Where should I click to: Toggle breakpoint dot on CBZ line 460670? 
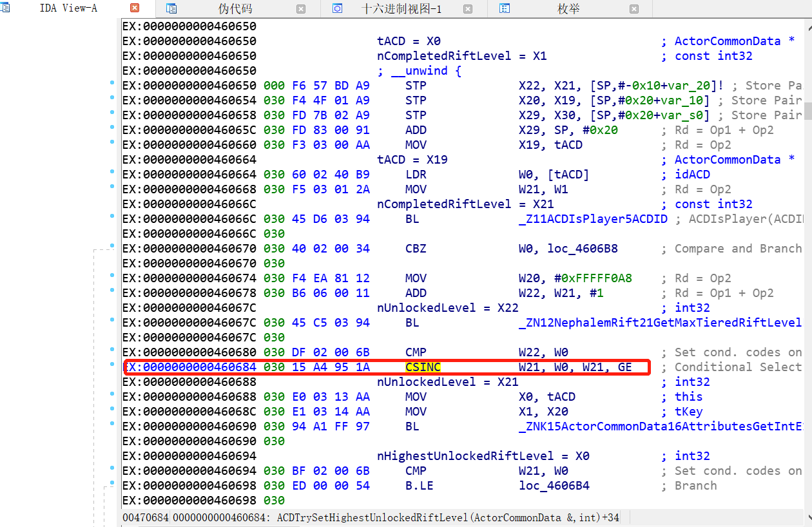112,246
